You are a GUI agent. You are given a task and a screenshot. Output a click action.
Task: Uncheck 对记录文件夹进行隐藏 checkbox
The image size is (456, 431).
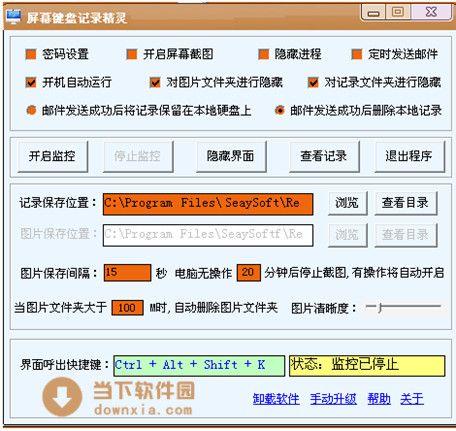click(x=313, y=82)
